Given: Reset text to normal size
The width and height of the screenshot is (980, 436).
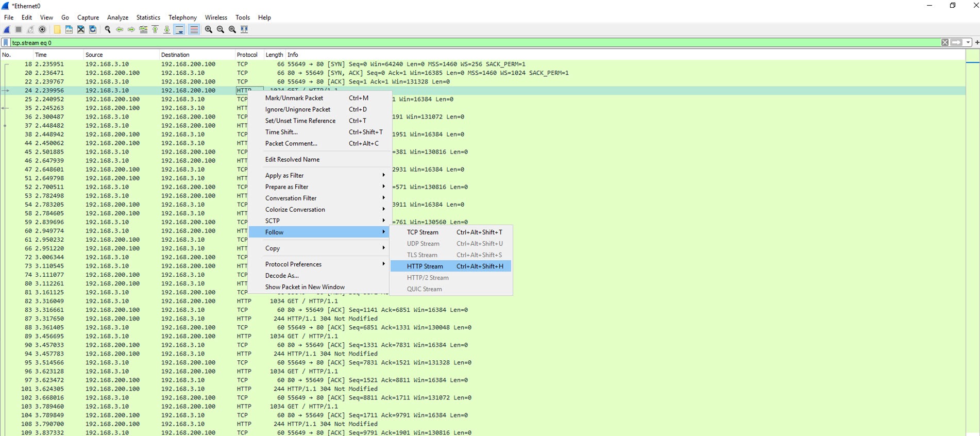Looking at the screenshot, I should point(232,29).
